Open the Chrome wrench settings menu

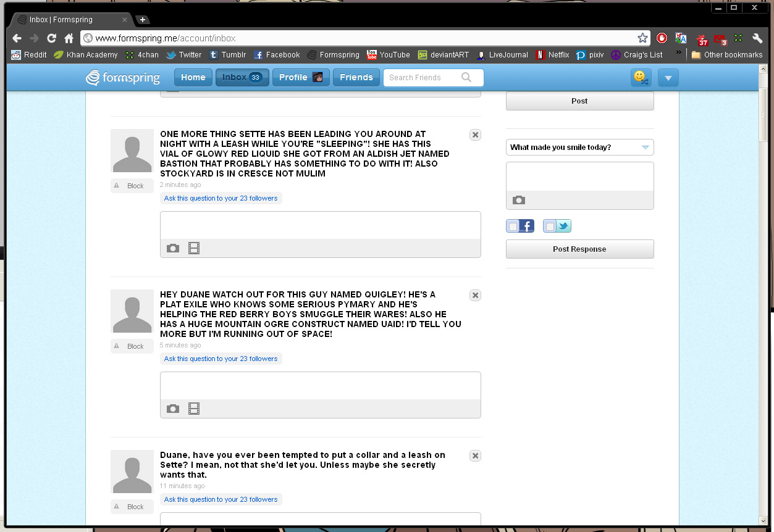[757, 38]
